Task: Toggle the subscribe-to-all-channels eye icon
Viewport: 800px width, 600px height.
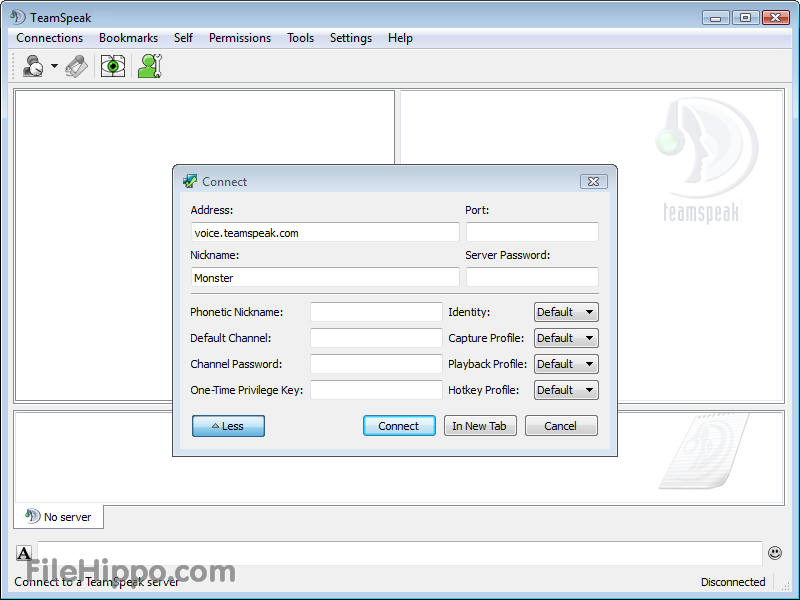Action: click(x=113, y=66)
